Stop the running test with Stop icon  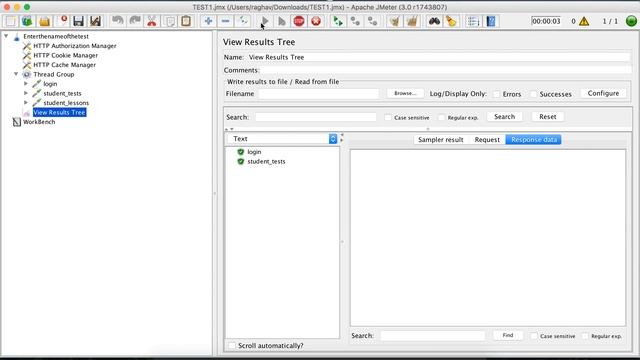click(299, 21)
